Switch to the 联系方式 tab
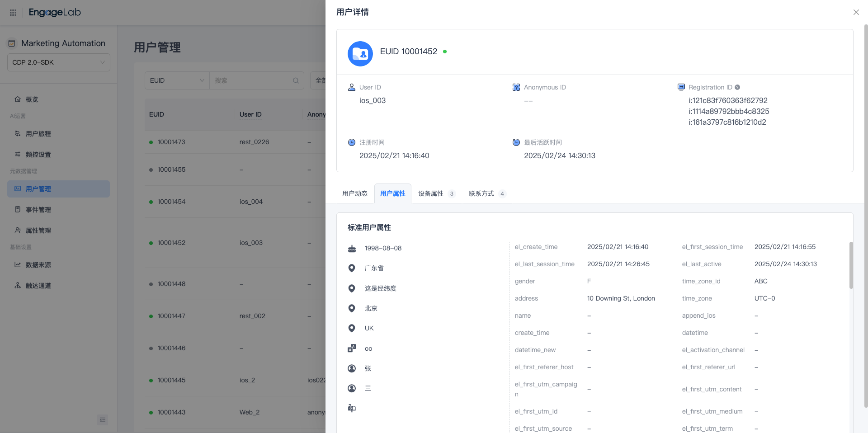The image size is (868, 433). pyautogui.click(x=487, y=193)
